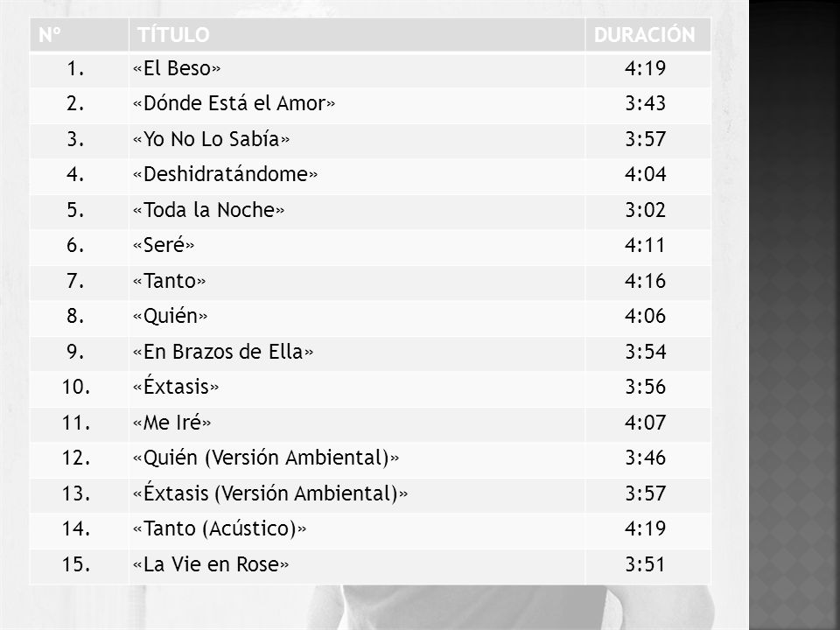The height and width of the screenshot is (630, 840).
Task: Click the «Tanto (Acústico)» track title
Action: click(x=220, y=529)
